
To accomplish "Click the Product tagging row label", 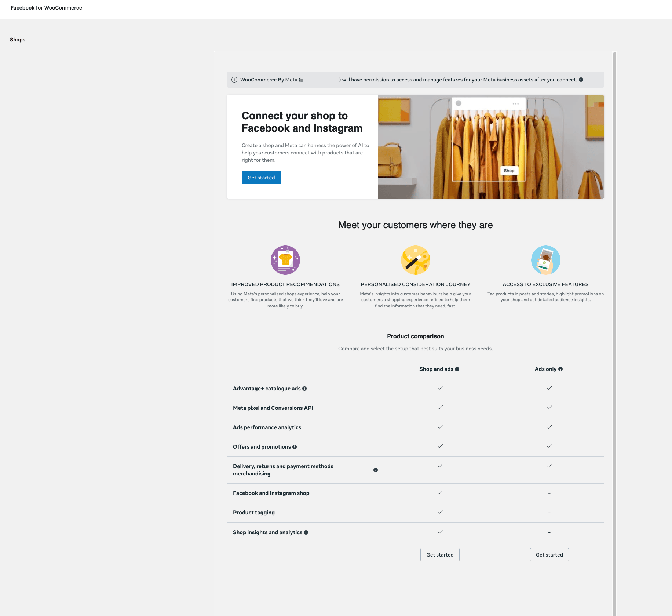I will tap(253, 513).
